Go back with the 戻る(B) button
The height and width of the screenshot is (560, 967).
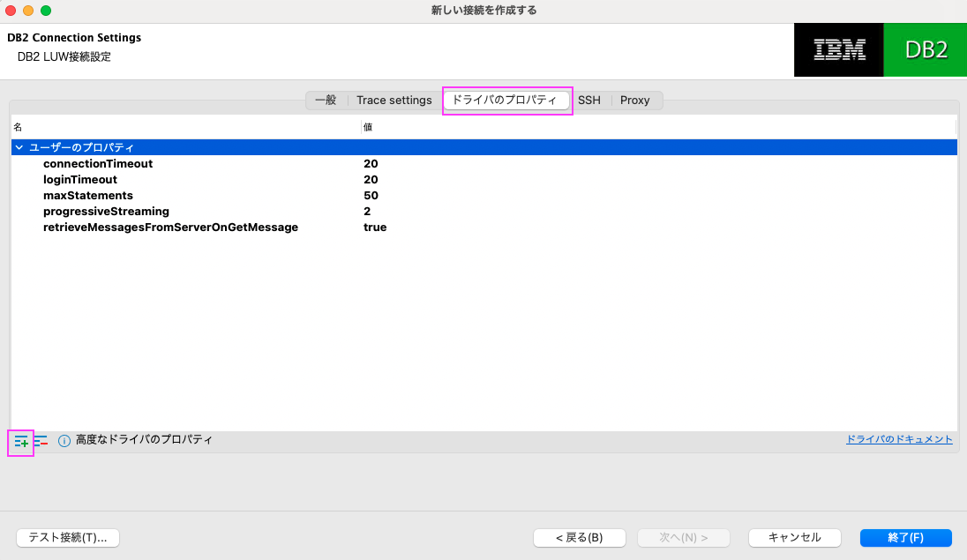(x=579, y=538)
